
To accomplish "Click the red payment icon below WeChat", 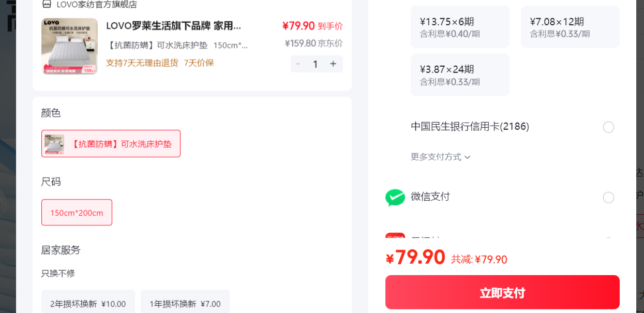I will click(x=395, y=237).
